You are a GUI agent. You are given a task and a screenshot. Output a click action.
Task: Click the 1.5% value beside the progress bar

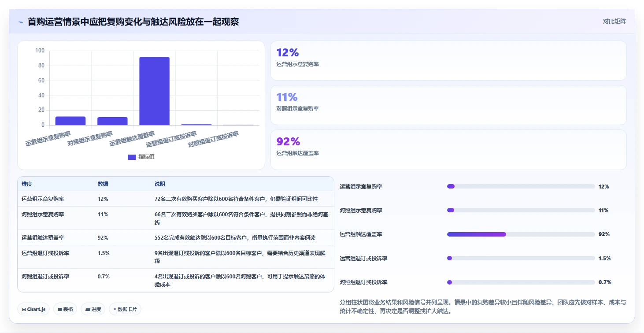605,258
